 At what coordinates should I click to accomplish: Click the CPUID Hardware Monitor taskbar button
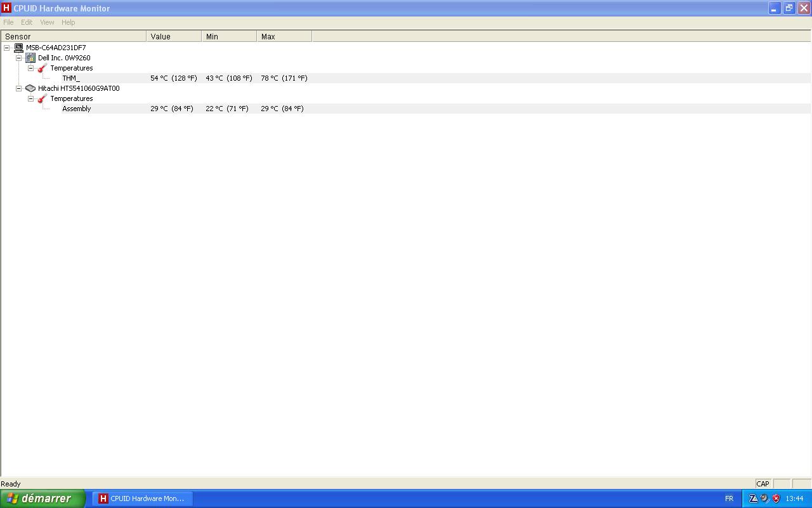pyautogui.click(x=143, y=498)
